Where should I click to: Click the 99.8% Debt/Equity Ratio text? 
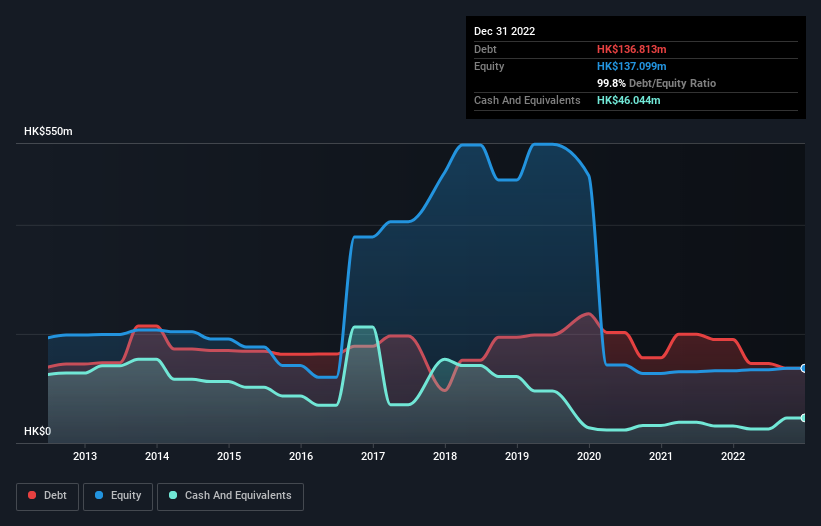(x=656, y=83)
